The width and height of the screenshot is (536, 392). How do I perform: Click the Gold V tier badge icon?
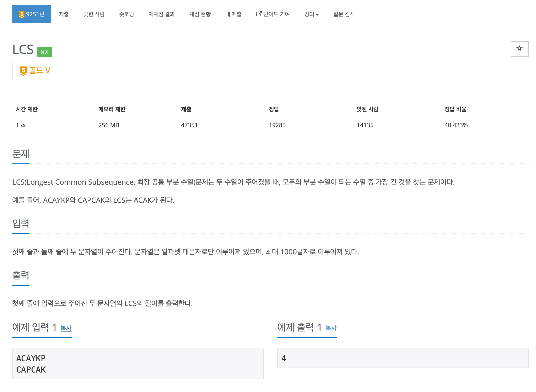(x=24, y=70)
